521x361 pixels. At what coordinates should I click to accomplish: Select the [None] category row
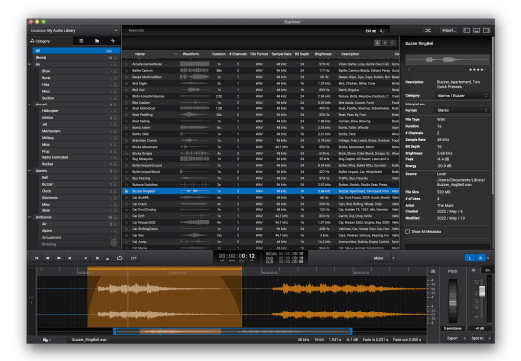point(77,58)
